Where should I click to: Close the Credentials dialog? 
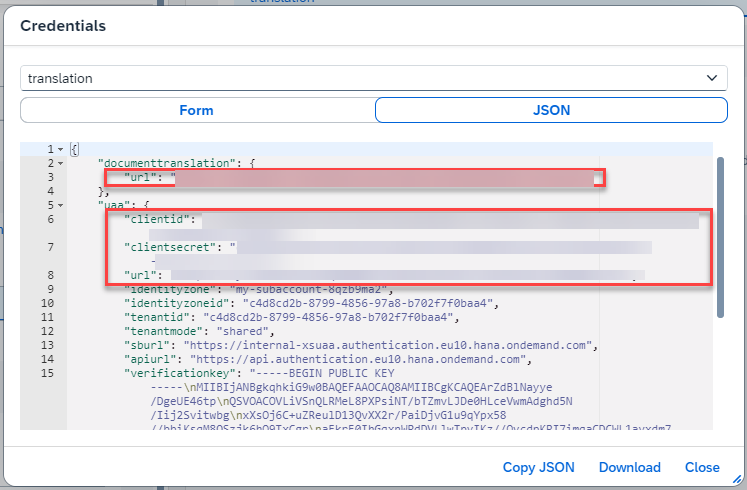coord(702,467)
